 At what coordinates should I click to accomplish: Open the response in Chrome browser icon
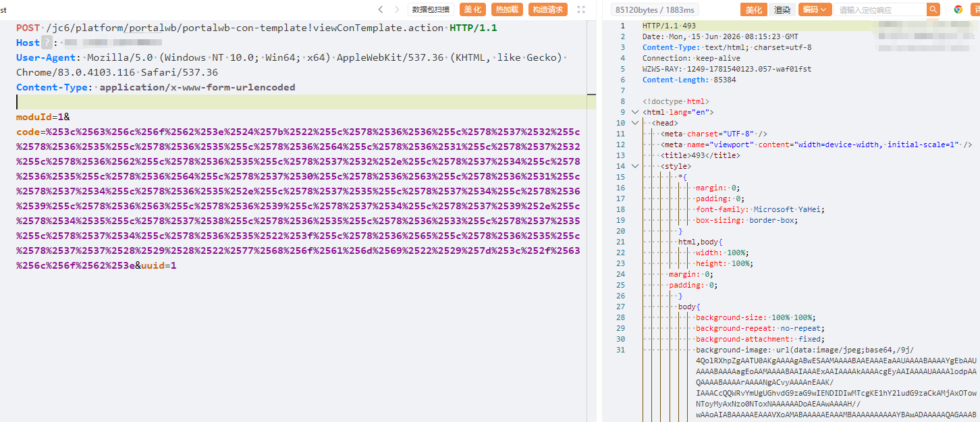coord(958,9)
